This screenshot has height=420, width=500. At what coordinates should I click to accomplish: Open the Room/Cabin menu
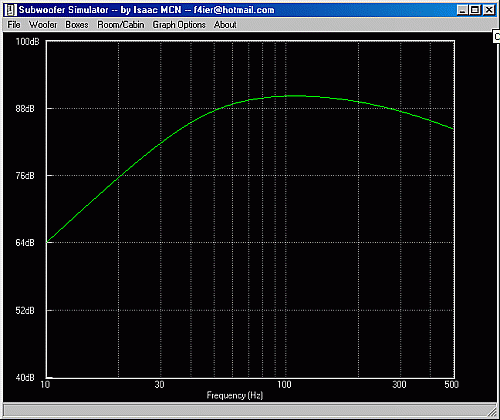coord(121,25)
